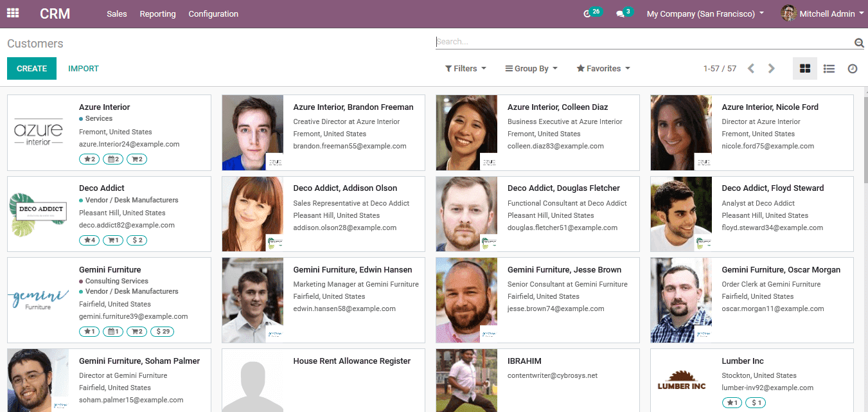The width and height of the screenshot is (868, 412).
Task: Click Azure Interior calendar meetings badge showing 2
Action: point(113,159)
